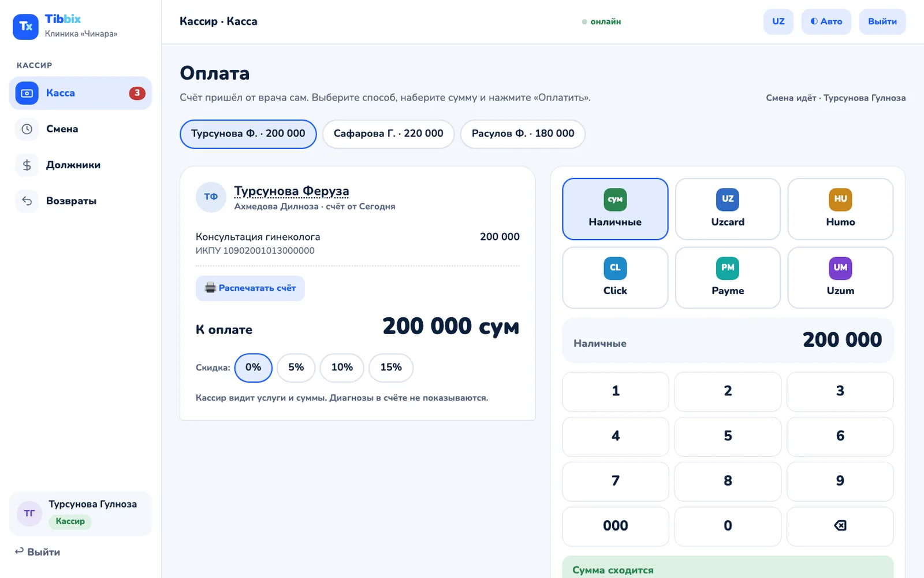This screenshot has height=578, width=924.
Task: Choose Наличные cash payment method
Action: (615, 209)
